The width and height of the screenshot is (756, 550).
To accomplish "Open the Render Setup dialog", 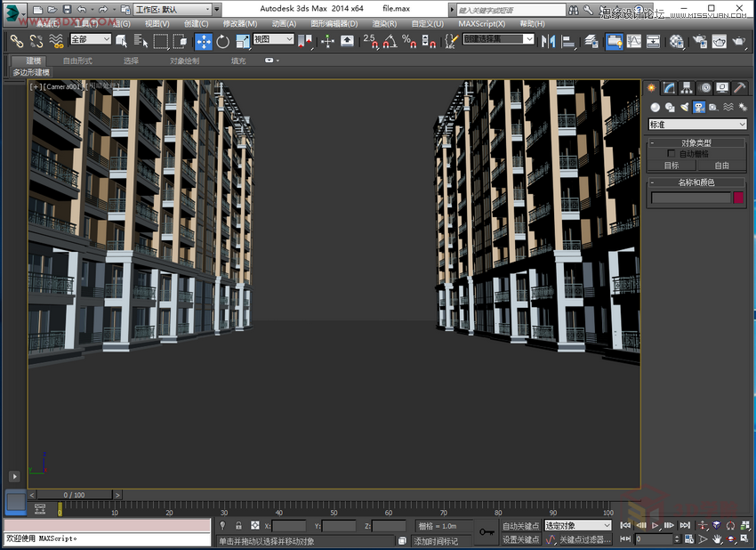I will [699, 41].
